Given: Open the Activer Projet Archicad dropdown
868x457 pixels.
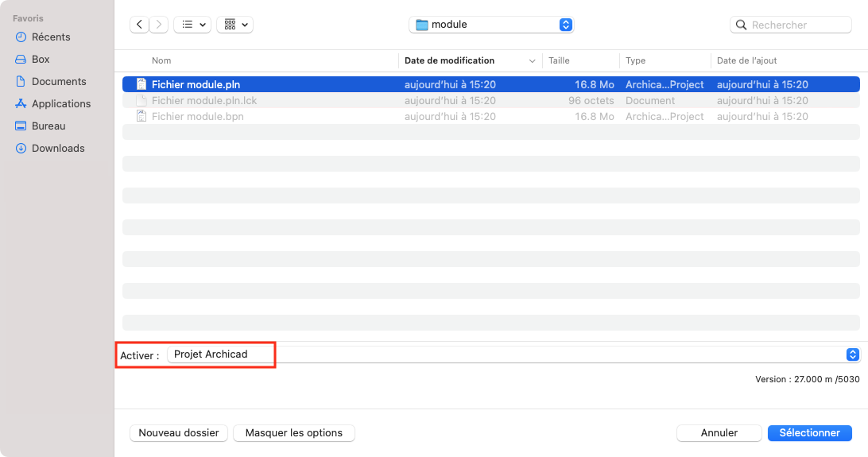Looking at the screenshot, I should point(513,354).
